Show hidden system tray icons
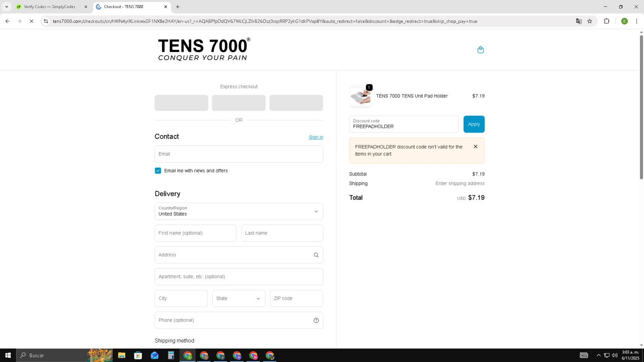The height and width of the screenshot is (362, 644). coord(598,355)
